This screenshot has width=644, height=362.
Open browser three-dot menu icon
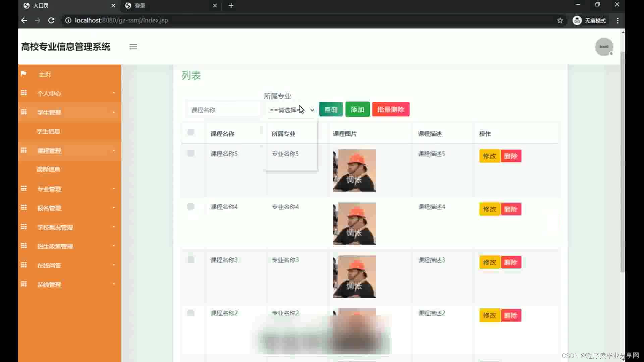(618, 20)
